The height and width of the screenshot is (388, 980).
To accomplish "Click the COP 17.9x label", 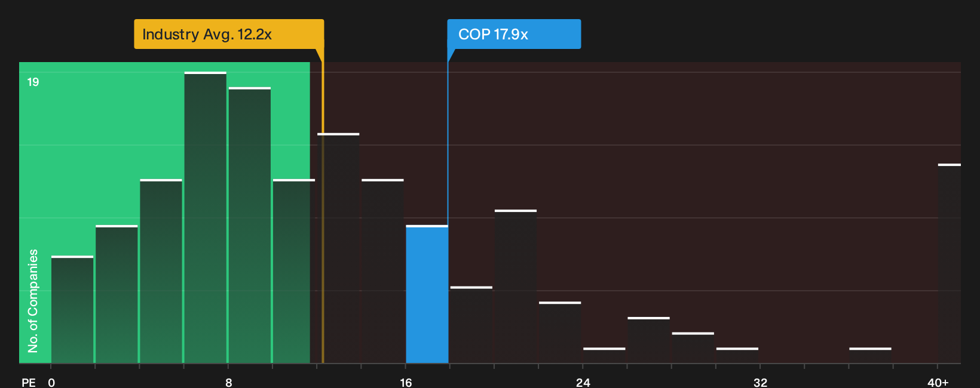I will click(x=514, y=34).
